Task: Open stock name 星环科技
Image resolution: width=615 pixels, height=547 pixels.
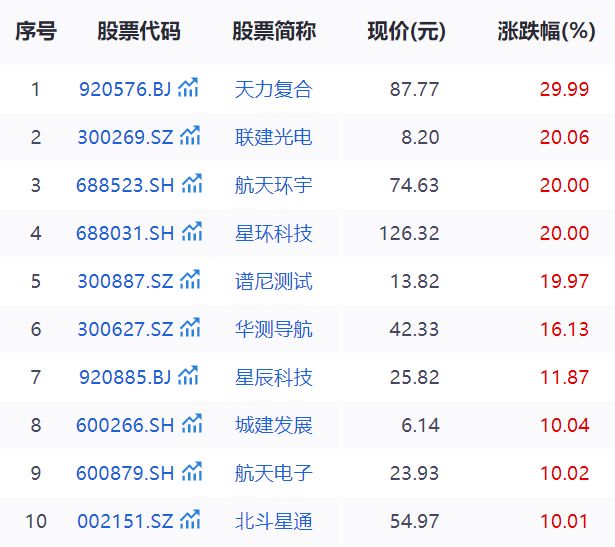Action: [x=273, y=233]
